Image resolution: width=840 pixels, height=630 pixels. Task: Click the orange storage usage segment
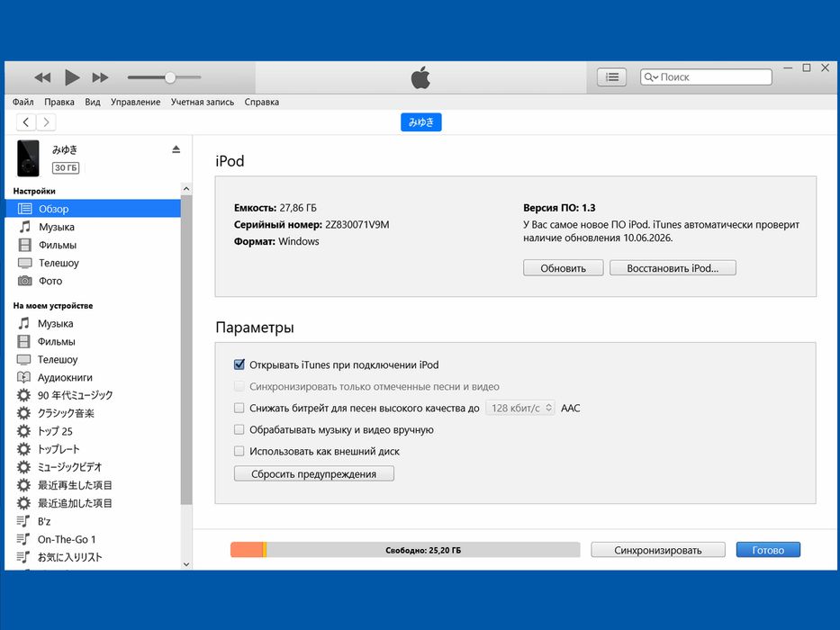tap(247, 550)
